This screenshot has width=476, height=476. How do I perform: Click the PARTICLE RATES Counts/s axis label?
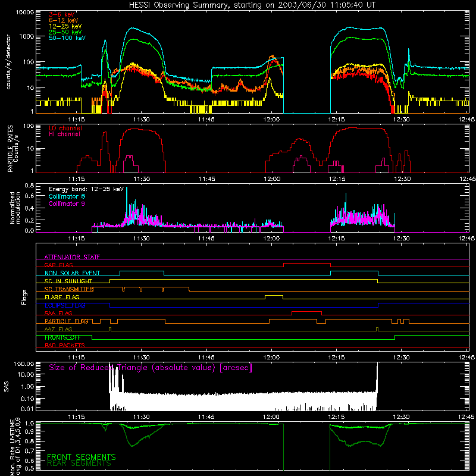click(x=12, y=148)
